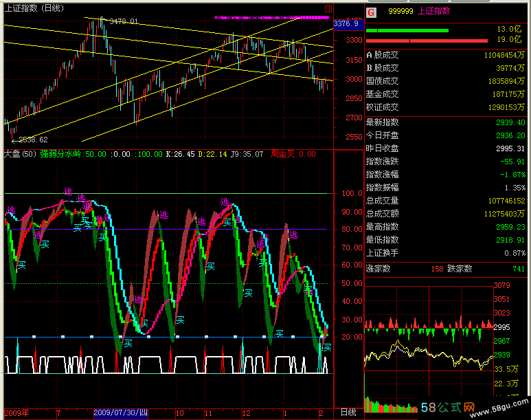The width and height of the screenshot is (531, 420).
Task: Click the 跌家数 declining count label
Action: 461,269
